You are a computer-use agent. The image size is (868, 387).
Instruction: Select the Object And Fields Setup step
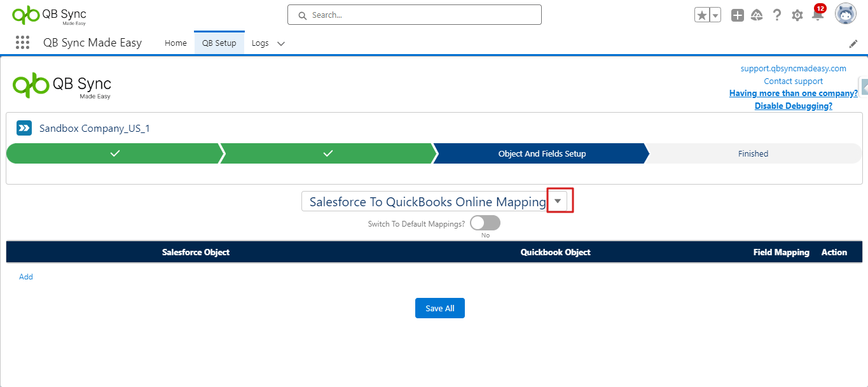click(x=541, y=153)
